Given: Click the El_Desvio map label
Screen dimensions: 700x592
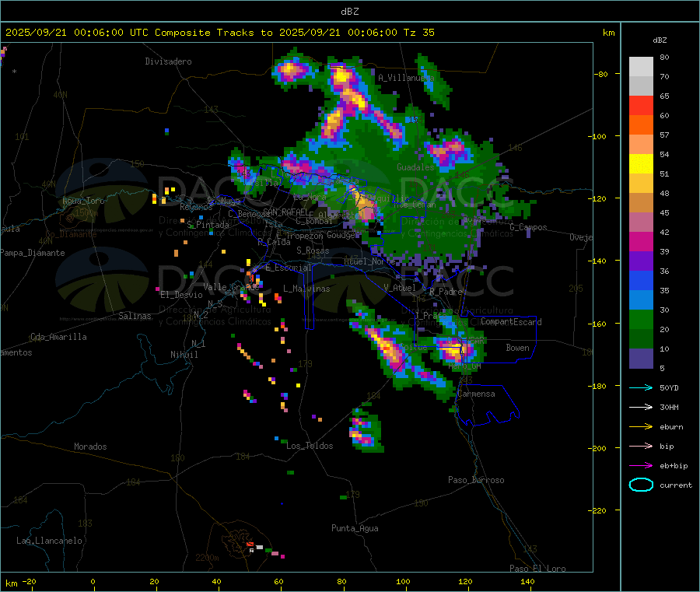Looking at the screenshot, I should tap(182, 295).
